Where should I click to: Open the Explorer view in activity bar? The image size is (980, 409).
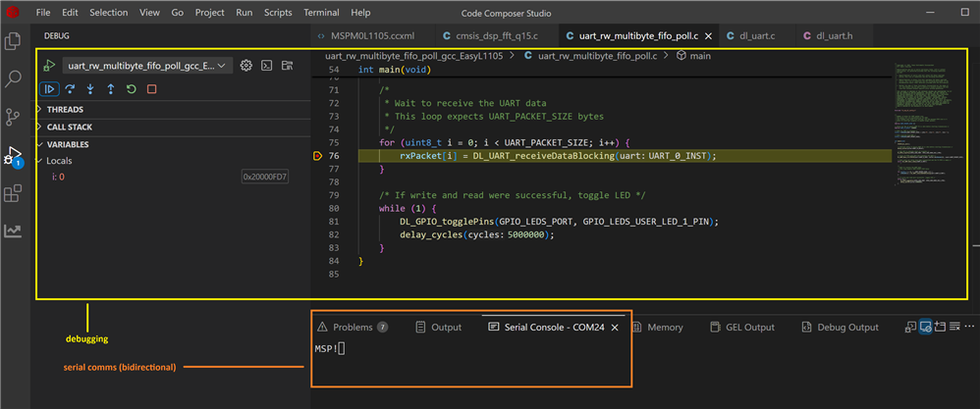click(x=13, y=40)
